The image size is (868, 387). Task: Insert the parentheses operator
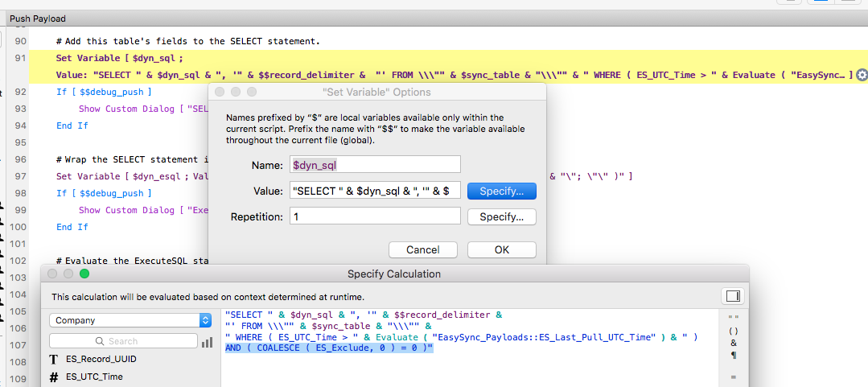(x=734, y=331)
